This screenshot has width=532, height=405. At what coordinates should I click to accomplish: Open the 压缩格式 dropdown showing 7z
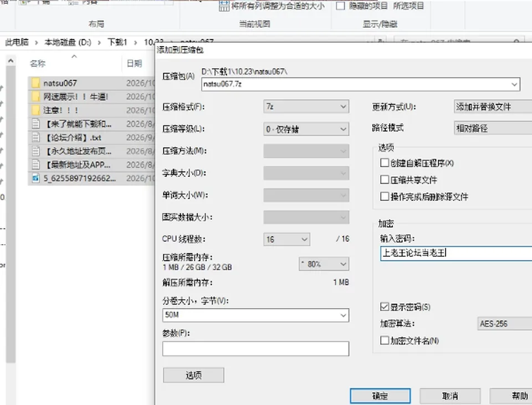point(306,107)
